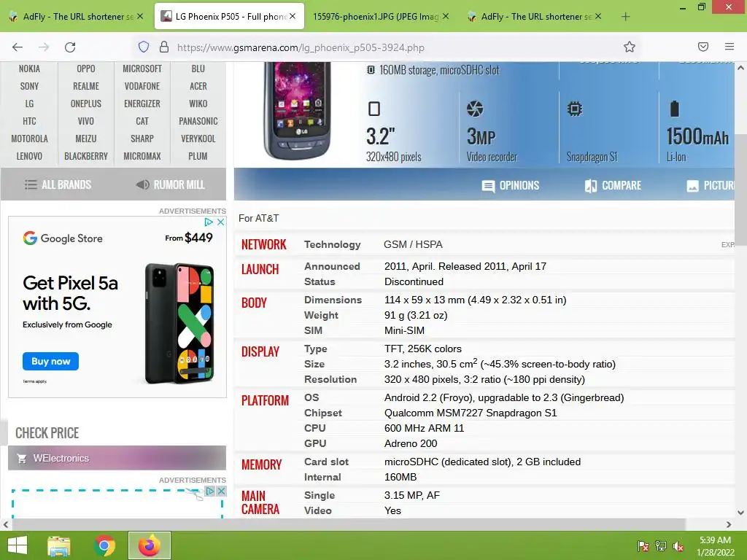The width and height of the screenshot is (747, 560).
Task: Open the Firefox hamburger menu
Action: coord(729,47)
